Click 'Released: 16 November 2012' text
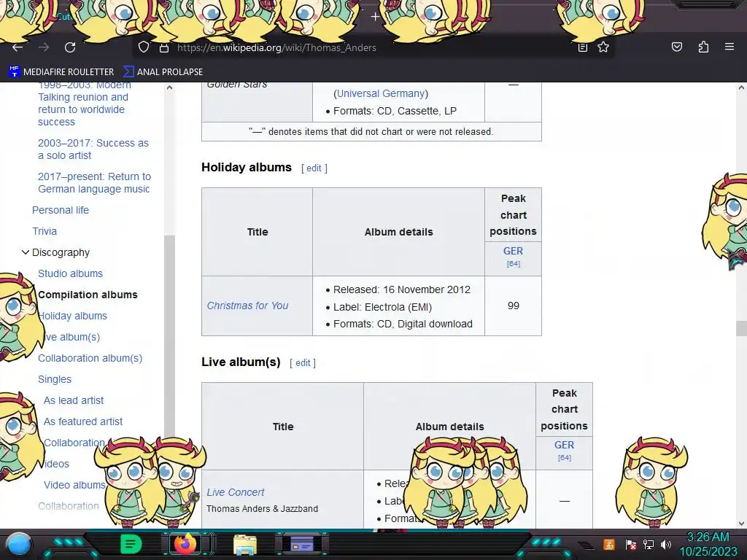Image resolution: width=747 pixels, height=560 pixels. click(402, 289)
